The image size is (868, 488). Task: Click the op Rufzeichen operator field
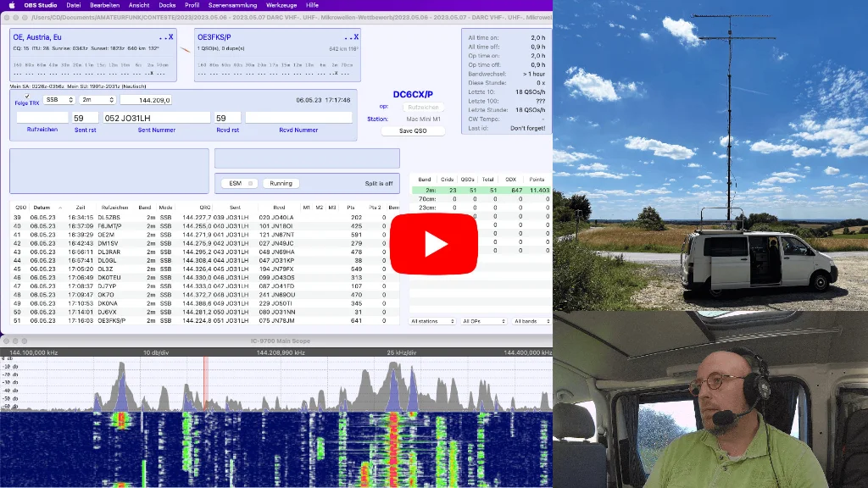(x=424, y=108)
